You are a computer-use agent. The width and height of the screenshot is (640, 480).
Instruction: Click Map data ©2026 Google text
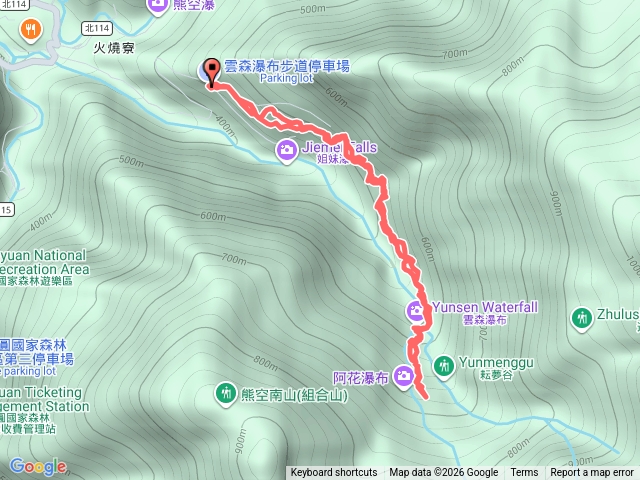coord(443,473)
